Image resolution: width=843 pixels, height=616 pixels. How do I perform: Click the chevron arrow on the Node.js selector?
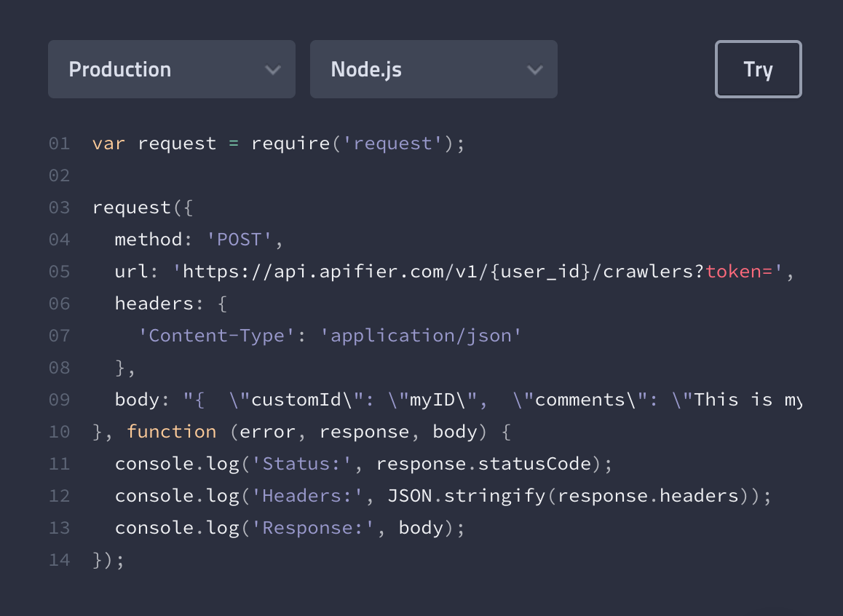pos(535,69)
